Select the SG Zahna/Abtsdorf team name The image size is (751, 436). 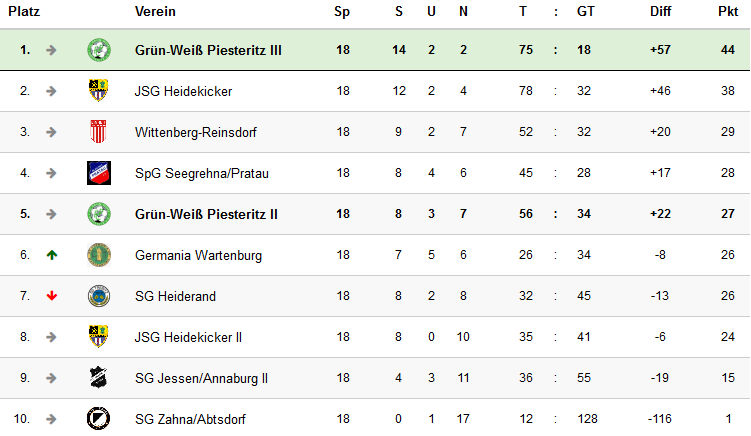tap(190, 419)
